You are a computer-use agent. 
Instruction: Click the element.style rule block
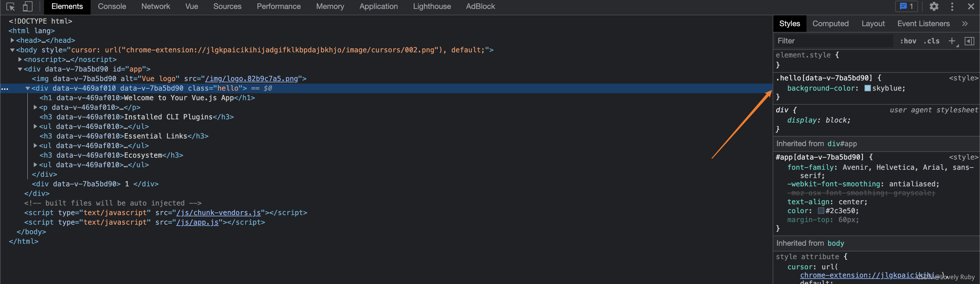(x=876, y=60)
